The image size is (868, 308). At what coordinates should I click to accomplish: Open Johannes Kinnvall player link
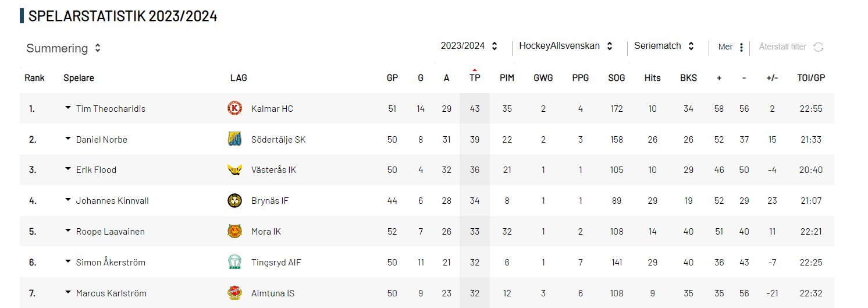(112, 201)
